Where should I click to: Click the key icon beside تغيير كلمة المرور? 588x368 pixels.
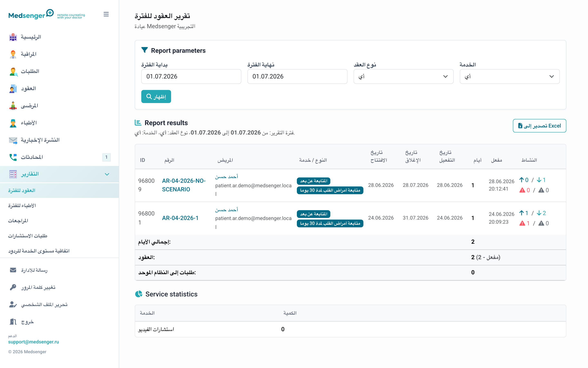[13, 287]
